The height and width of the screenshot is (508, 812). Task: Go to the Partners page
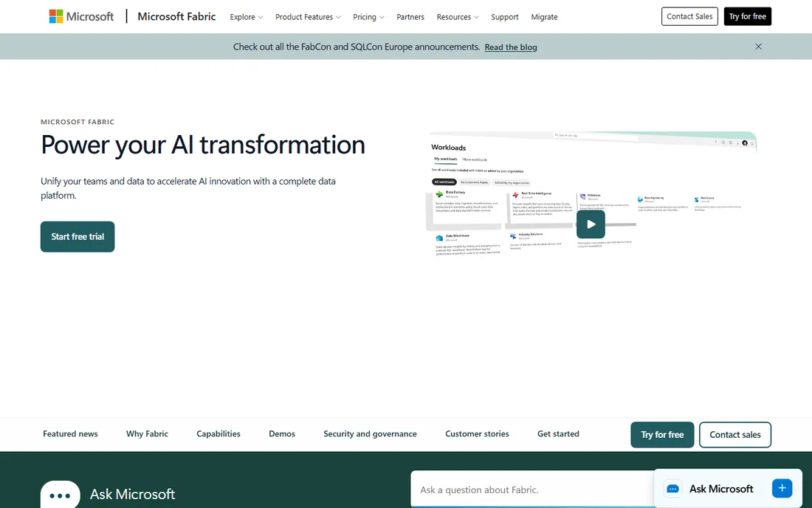click(x=410, y=17)
